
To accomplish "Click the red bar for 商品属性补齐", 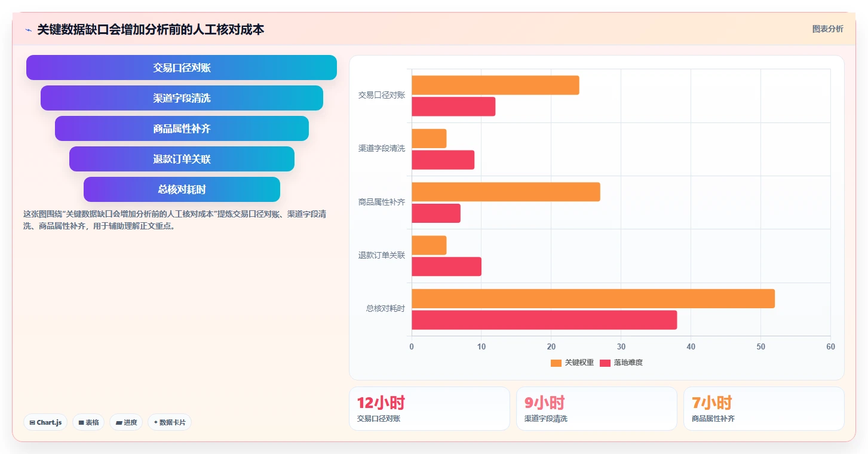I will pyautogui.click(x=436, y=213).
